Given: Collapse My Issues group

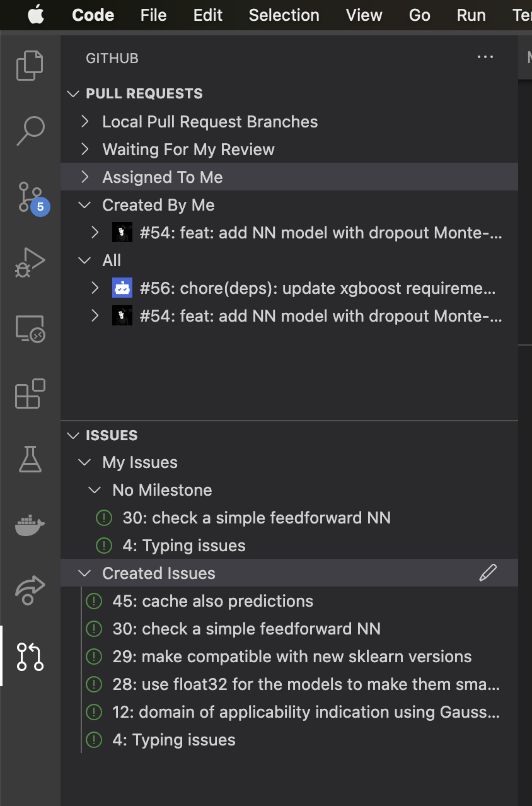Looking at the screenshot, I should 84,462.
